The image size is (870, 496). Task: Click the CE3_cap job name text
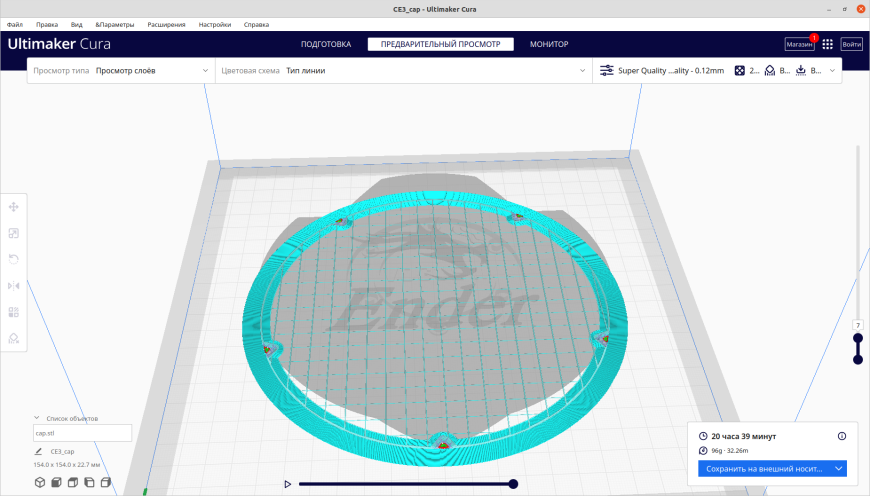(62, 452)
